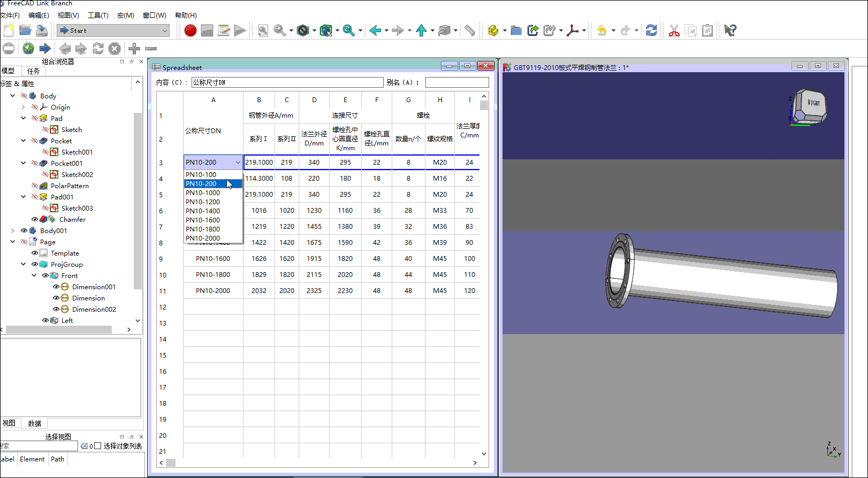
Task: Open the Start workbench dropdown
Action: tap(113, 30)
